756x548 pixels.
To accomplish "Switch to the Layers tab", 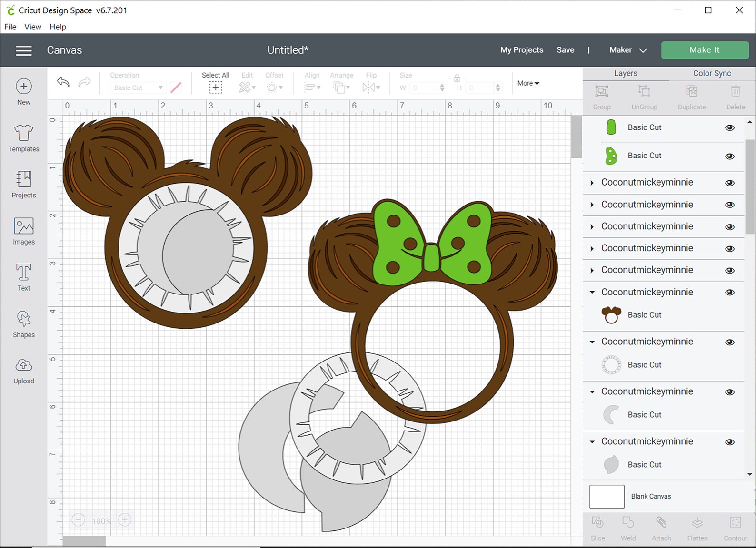I will point(626,73).
